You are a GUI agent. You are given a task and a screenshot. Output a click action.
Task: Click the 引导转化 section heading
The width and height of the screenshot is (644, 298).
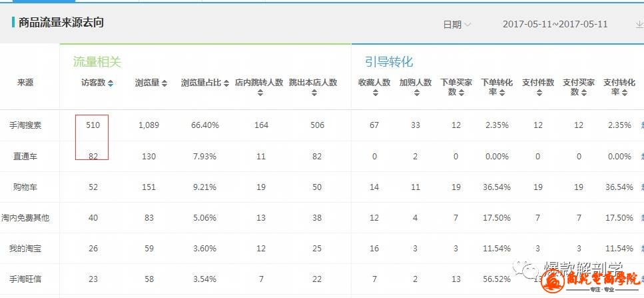(389, 62)
